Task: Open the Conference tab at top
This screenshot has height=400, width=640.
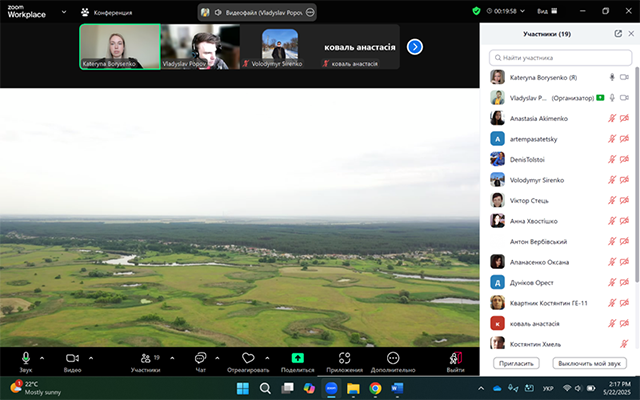Action: pyautogui.click(x=107, y=13)
